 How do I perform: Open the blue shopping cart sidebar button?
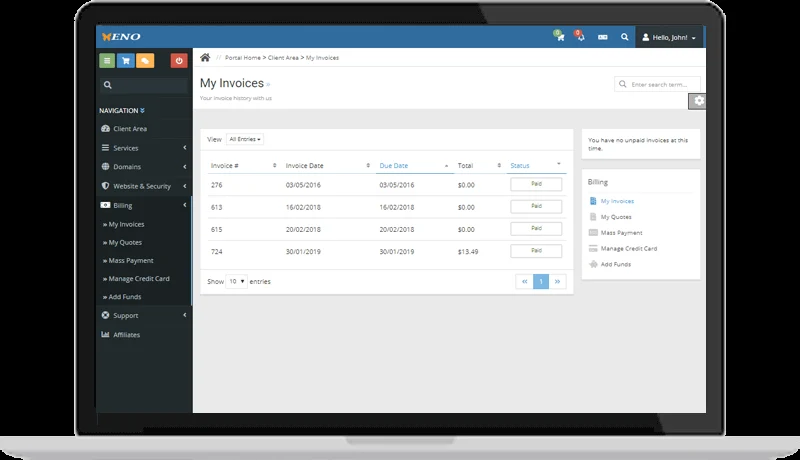(x=126, y=61)
